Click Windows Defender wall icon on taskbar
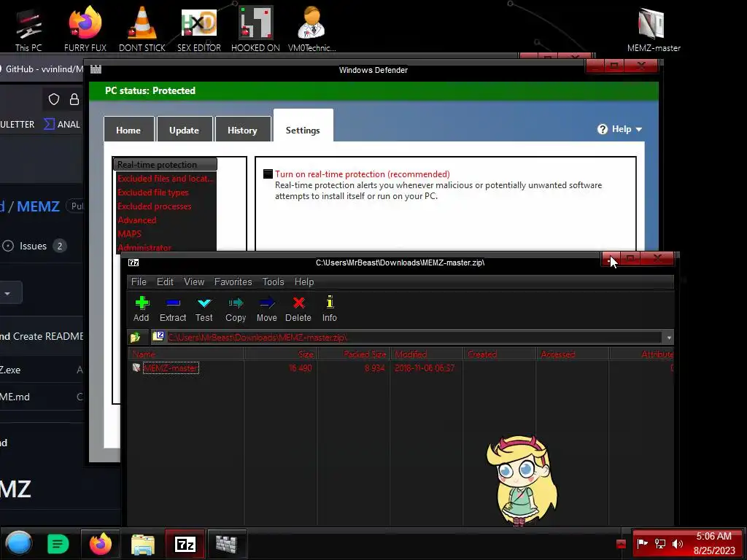Viewport: 747px width, 560px height. click(x=227, y=544)
